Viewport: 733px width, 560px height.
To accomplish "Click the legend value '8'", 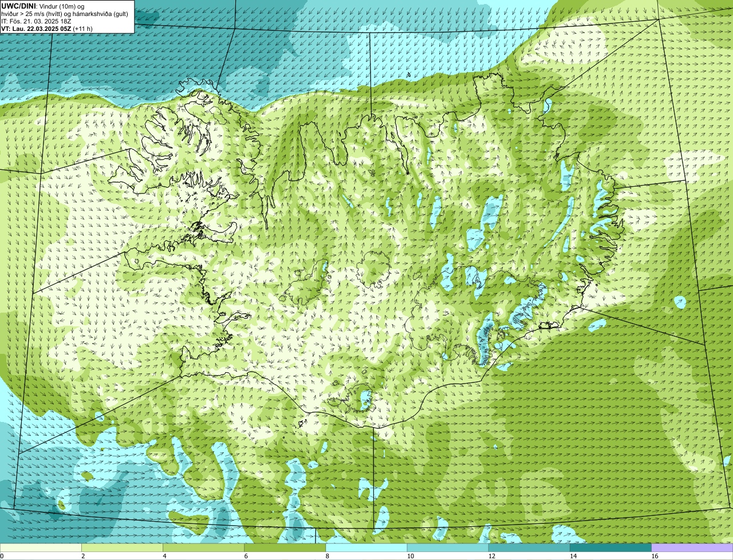I will (x=327, y=556).
